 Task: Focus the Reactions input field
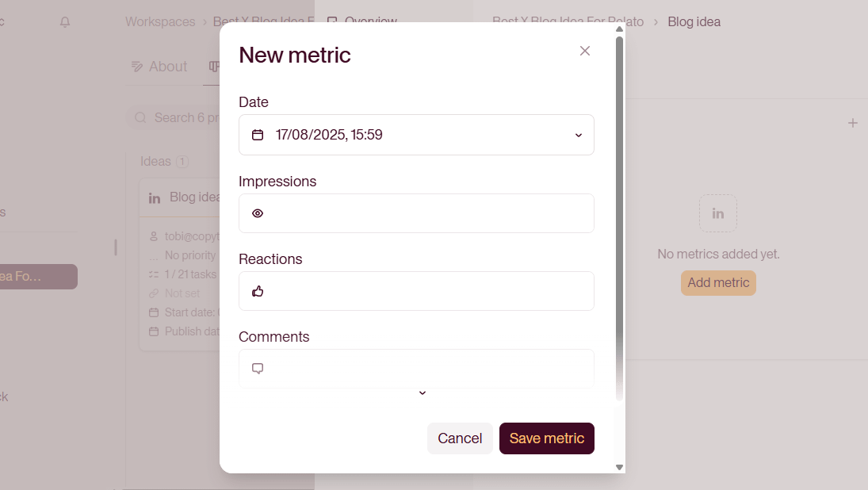click(416, 291)
